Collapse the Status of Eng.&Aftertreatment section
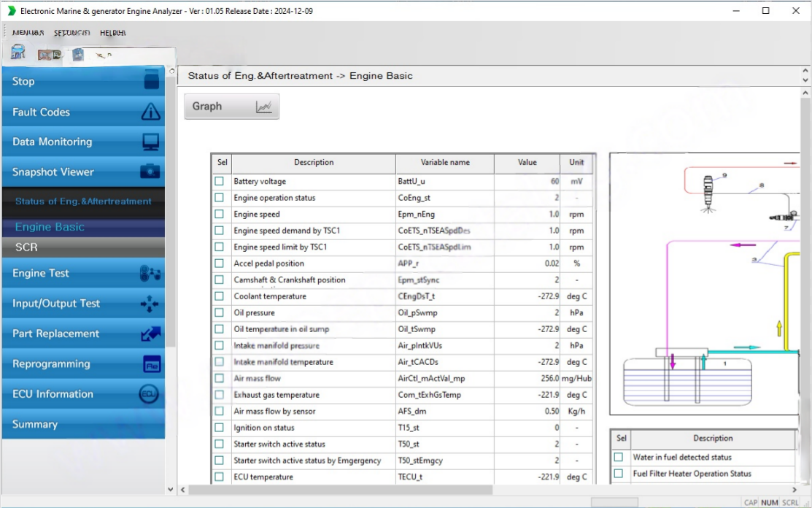 (83, 201)
